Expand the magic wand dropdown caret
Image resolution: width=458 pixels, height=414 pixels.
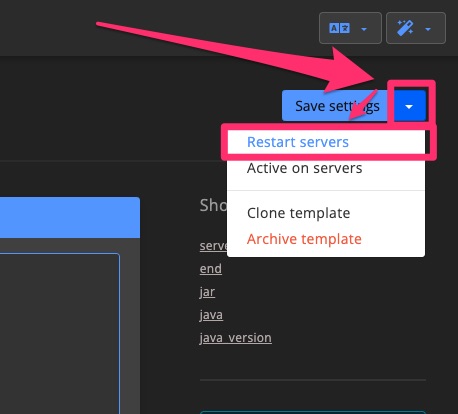pos(428,29)
